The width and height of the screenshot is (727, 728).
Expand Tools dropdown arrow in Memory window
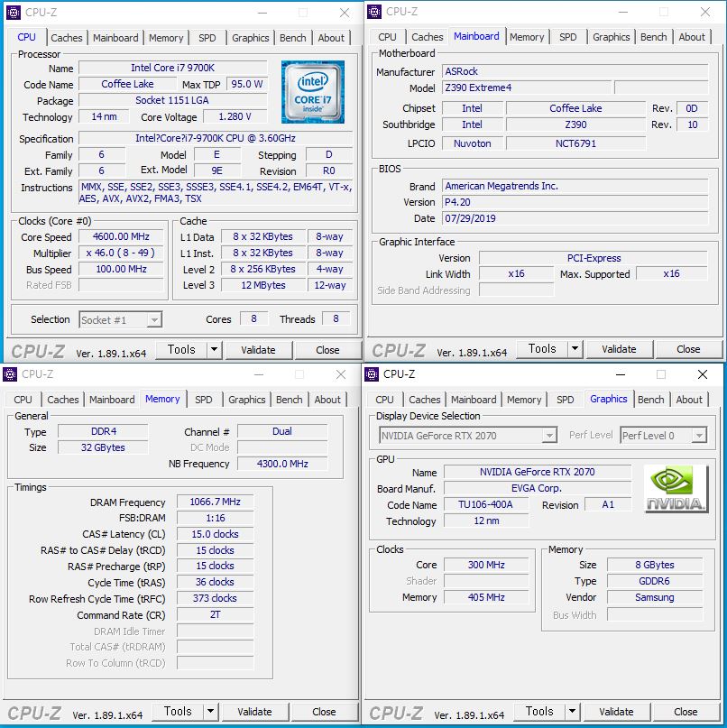pos(211,712)
